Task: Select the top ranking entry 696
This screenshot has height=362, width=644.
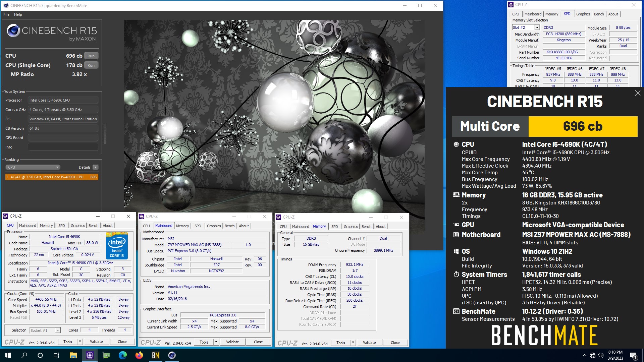Action: pos(52,177)
